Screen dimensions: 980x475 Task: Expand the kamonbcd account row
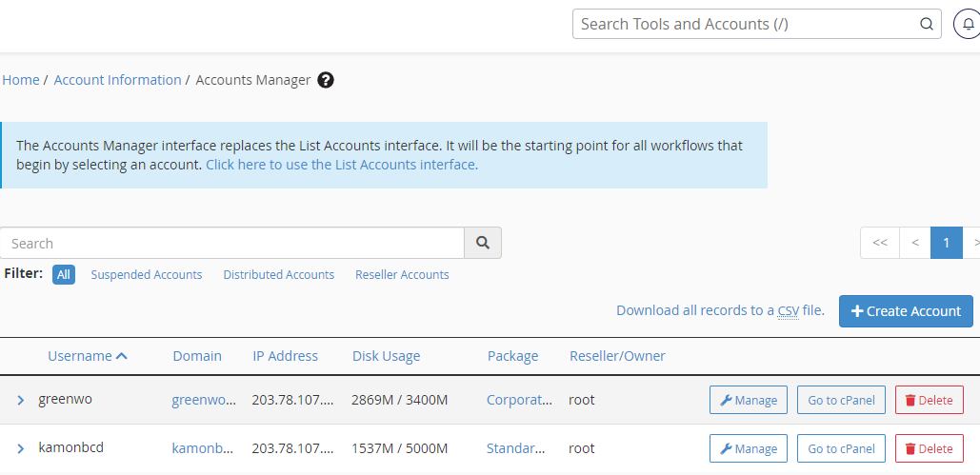click(20, 448)
